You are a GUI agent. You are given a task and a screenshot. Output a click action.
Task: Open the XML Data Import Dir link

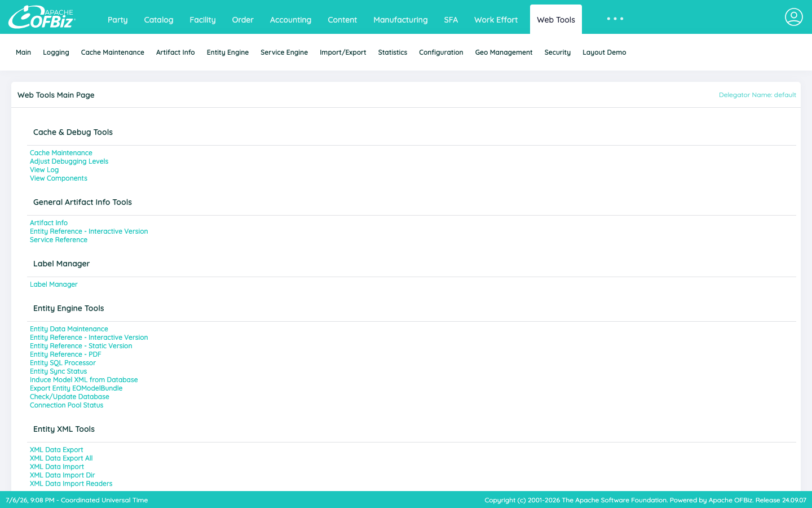(62, 475)
